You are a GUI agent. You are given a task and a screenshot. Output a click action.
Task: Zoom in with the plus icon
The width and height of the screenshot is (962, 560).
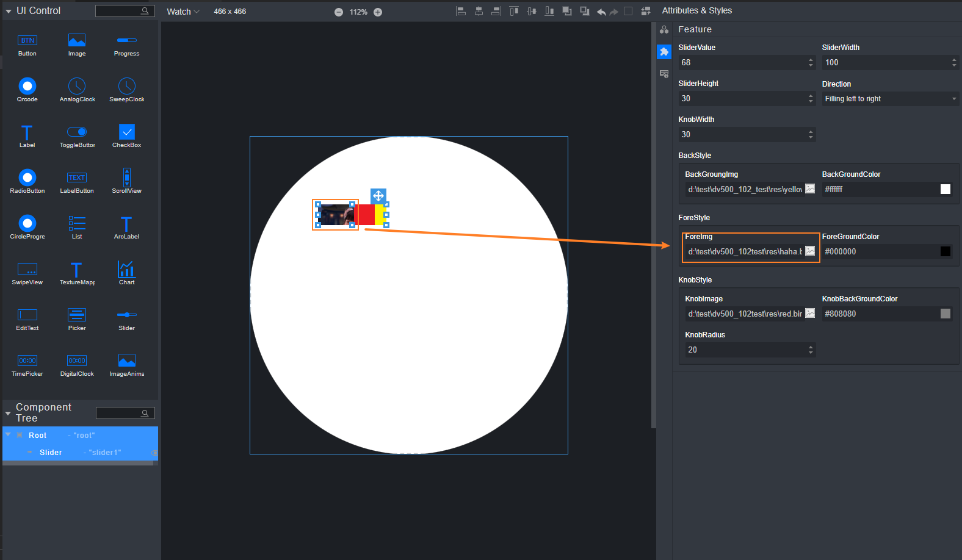tap(378, 12)
